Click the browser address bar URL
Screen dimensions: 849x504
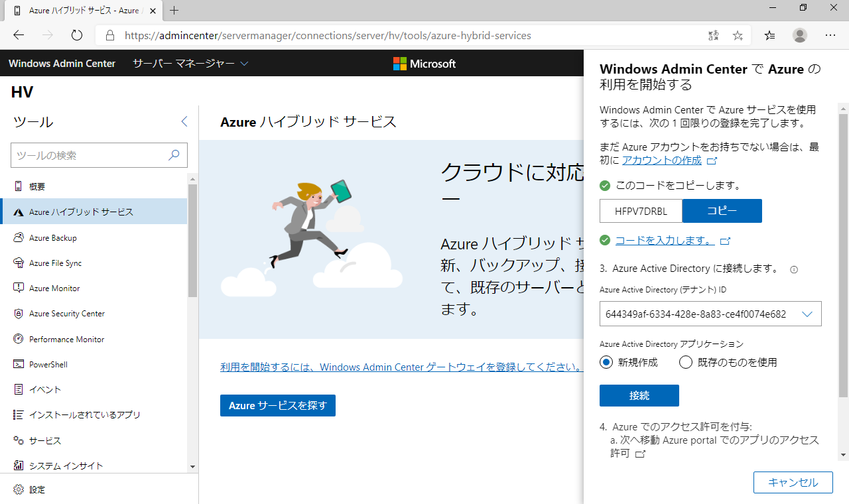[x=328, y=35]
